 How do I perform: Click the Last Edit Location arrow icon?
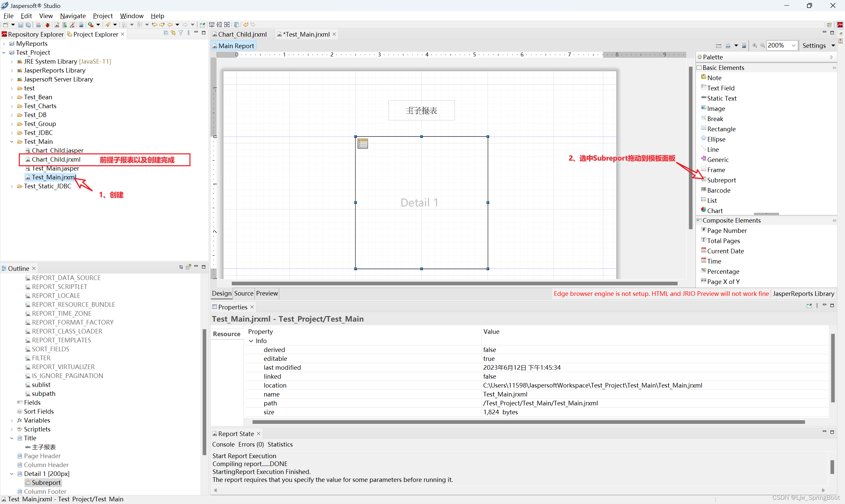[x=154, y=25]
